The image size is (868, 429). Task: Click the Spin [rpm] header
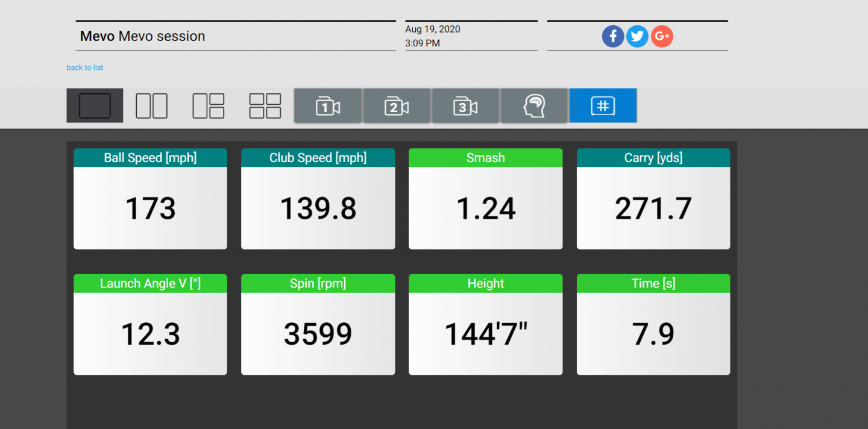(x=318, y=283)
